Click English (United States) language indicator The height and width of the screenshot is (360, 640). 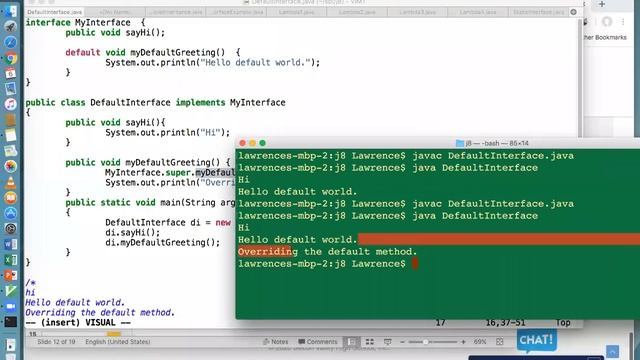pyautogui.click(x=118, y=342)
